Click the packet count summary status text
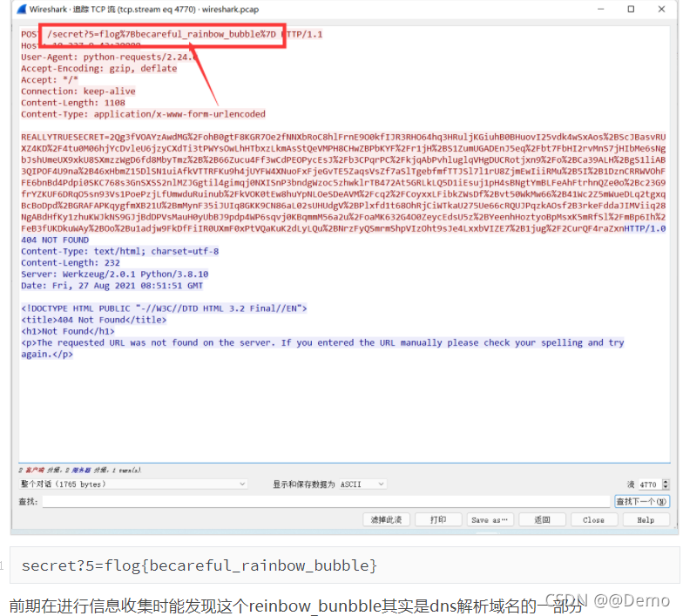The image size is (683, 616). [80, 470]
